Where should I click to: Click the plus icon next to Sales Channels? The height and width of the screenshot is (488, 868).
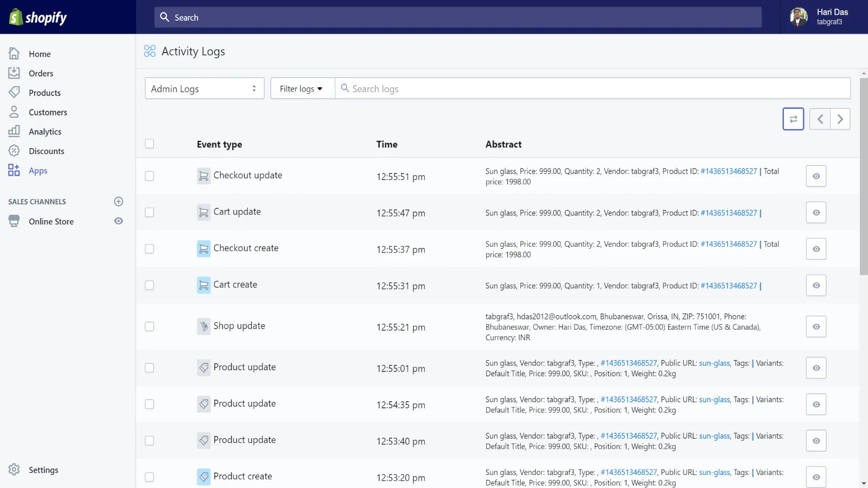click(118, 201)
